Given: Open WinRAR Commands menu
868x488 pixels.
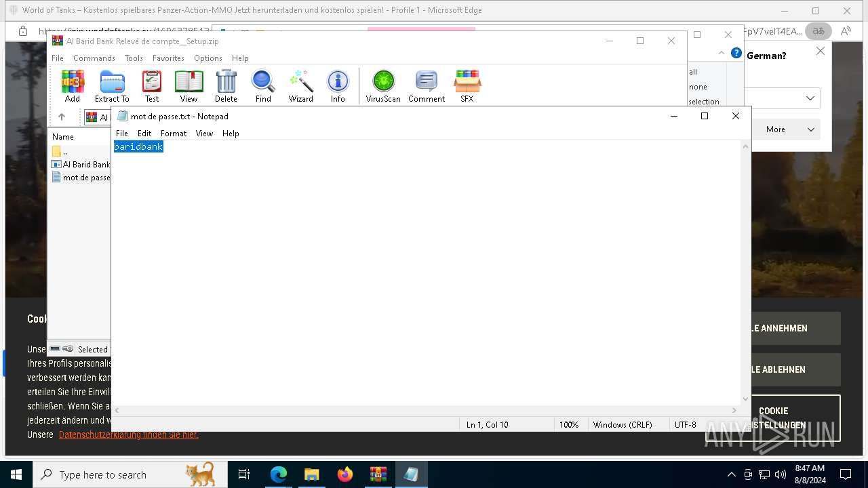Looking at the screenshot, I should (x=94, y=58).
